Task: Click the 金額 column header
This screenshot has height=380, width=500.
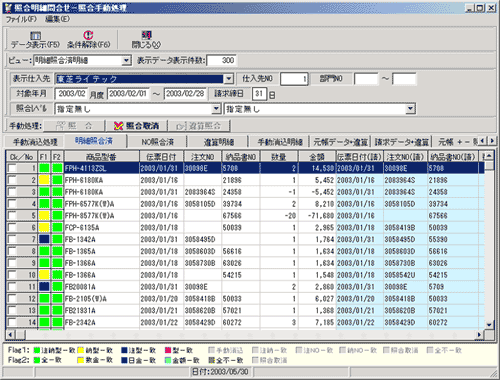Action: point(317,157)
